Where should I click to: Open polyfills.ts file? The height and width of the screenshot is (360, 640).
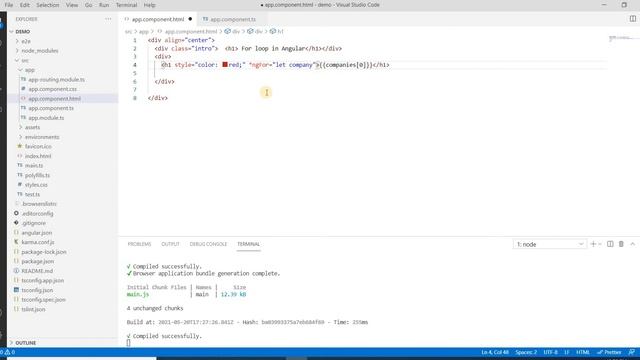(37, 175)
